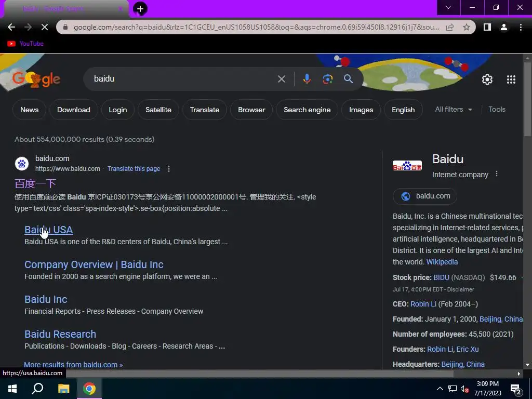The width and height of the screenshot is (532, 399).
Task: Click the horizontal scrollbar right arrow
Action: tap(519, 374)
